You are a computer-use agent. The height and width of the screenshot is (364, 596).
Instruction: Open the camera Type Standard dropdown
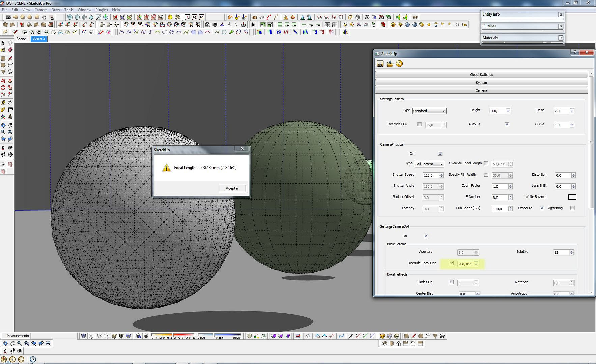(429, 111)
